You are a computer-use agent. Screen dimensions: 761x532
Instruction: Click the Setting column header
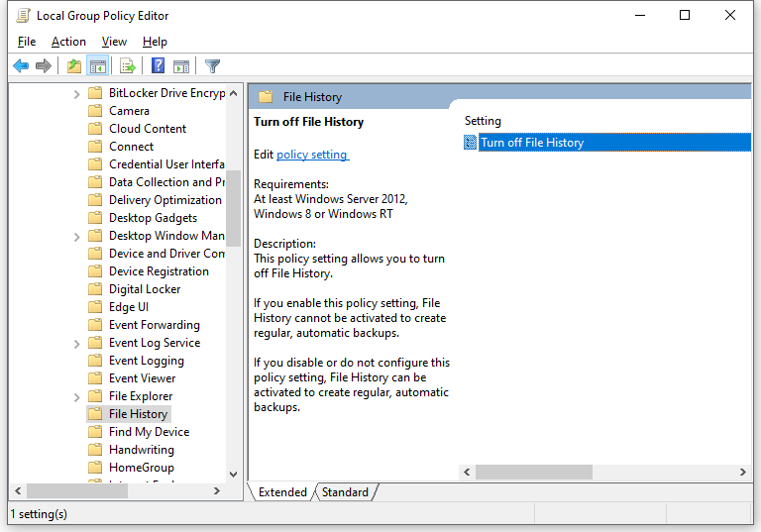(x=484, y=121)
